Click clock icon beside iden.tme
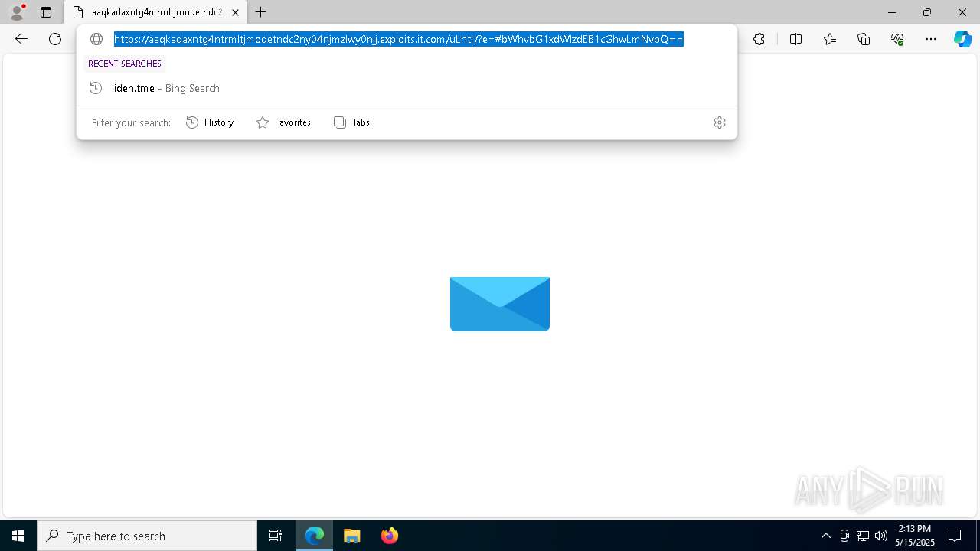Image resolution: width=980 pixels, height=551 pixels. (x=96, y=88)
